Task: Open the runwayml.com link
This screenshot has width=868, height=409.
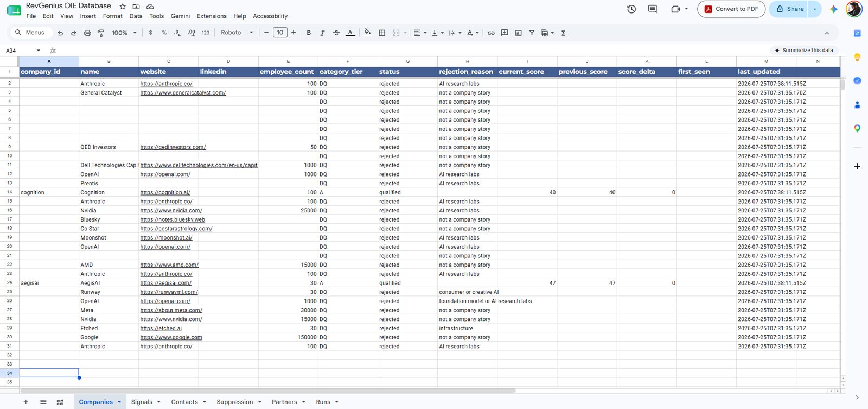Action: [x=169, y=292]
